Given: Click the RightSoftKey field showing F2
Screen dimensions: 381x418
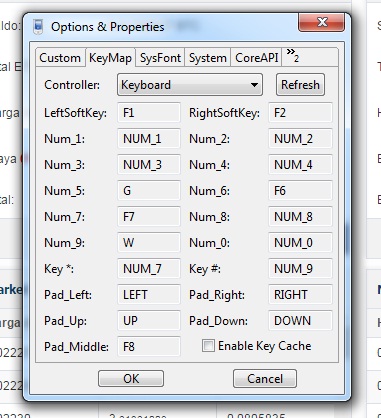Looking at the screenshot, I should [x=300, y=113].
